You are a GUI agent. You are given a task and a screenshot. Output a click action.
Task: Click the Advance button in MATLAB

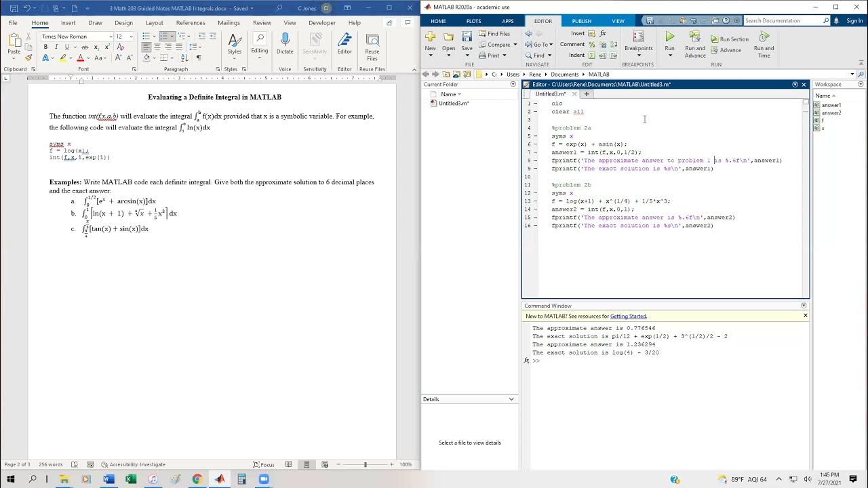point(726,50)
